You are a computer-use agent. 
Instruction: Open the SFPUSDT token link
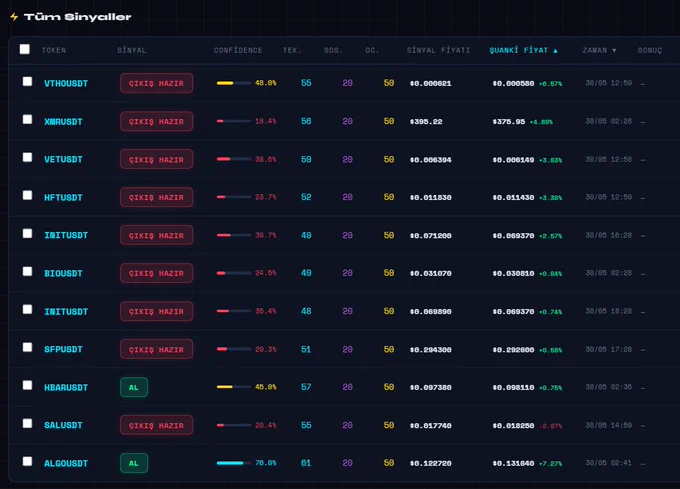tap(63, 349)
